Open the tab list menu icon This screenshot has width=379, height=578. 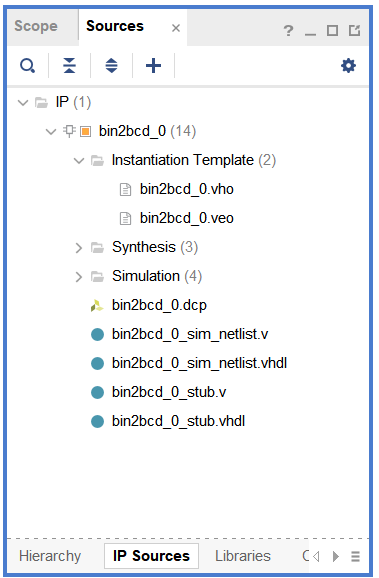[355, 556]
